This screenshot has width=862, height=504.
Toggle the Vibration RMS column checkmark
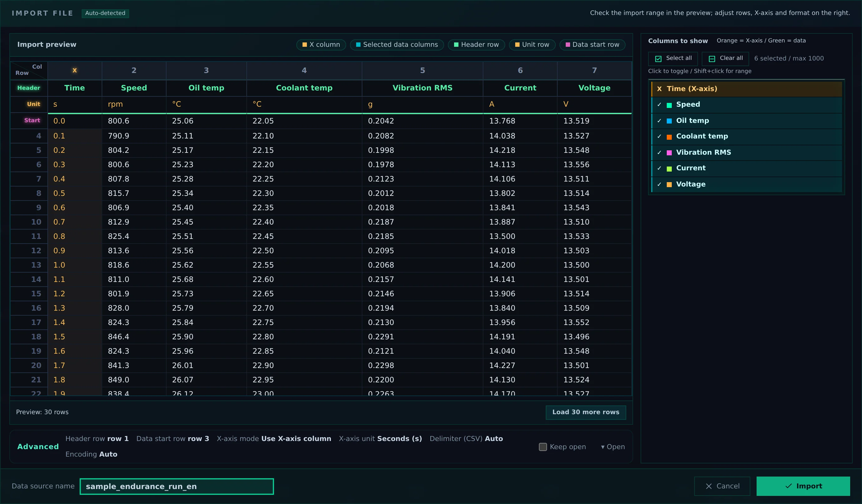pos(659,153)
